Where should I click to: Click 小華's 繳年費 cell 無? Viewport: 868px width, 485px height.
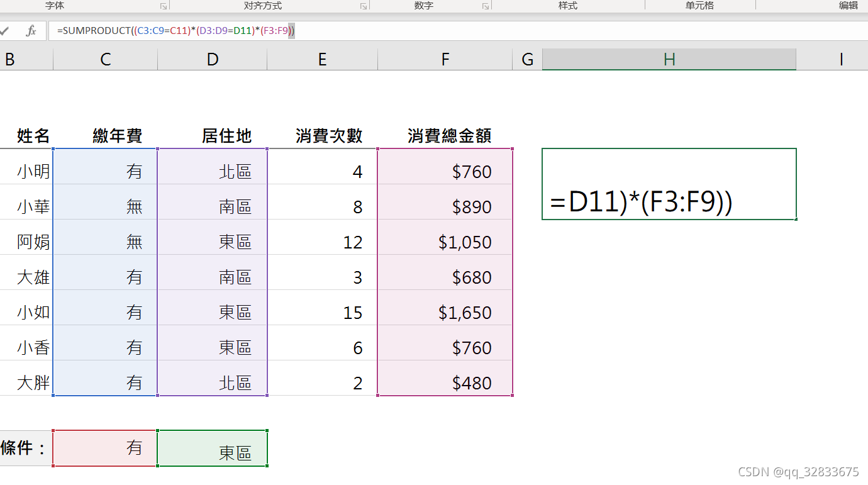coord(106,202)
